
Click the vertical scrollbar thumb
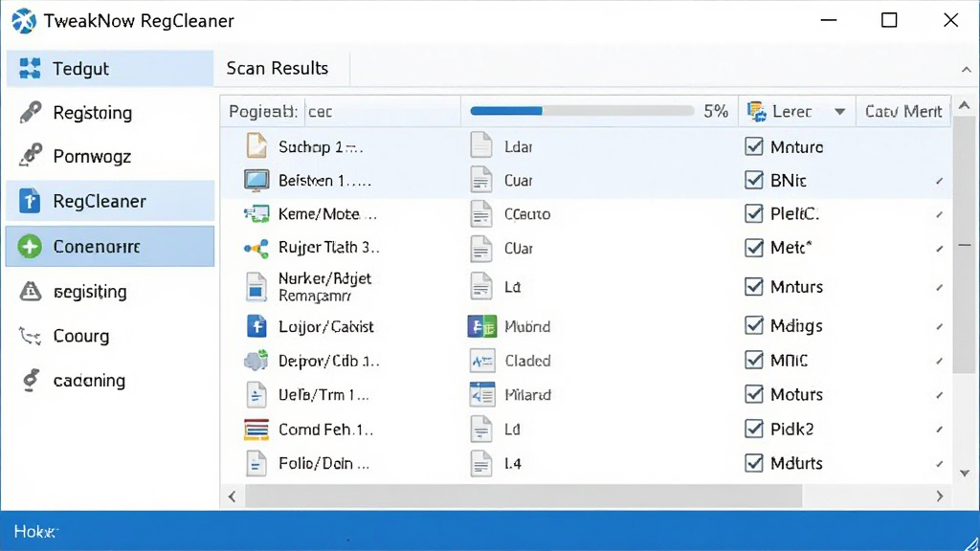pyautogui.click(x=965, y=245)
